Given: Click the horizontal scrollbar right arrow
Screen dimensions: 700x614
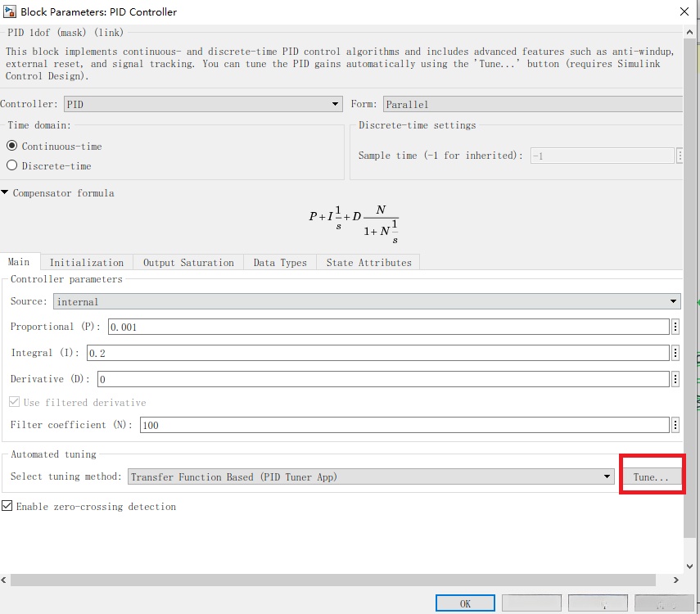Looking at the screenshot, I should 676,580.
